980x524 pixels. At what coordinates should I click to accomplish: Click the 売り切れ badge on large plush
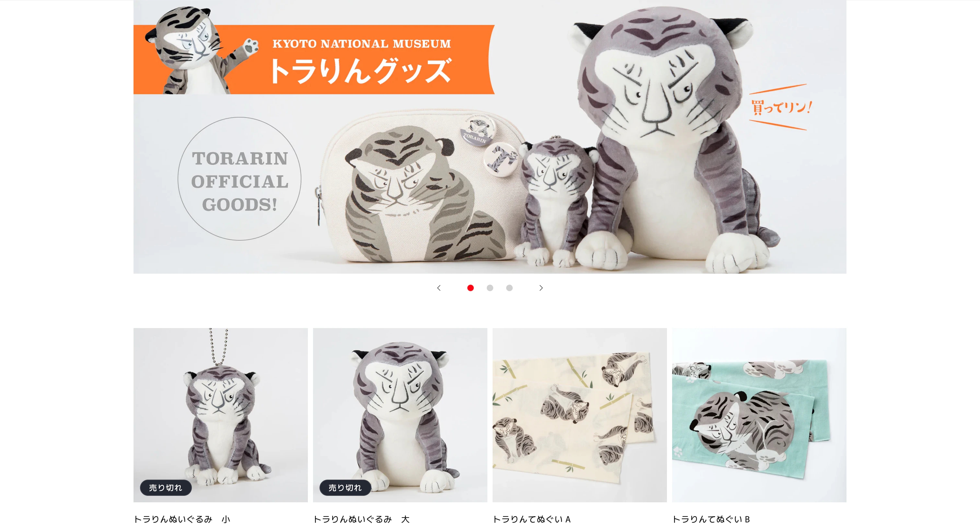coord(345,487)
